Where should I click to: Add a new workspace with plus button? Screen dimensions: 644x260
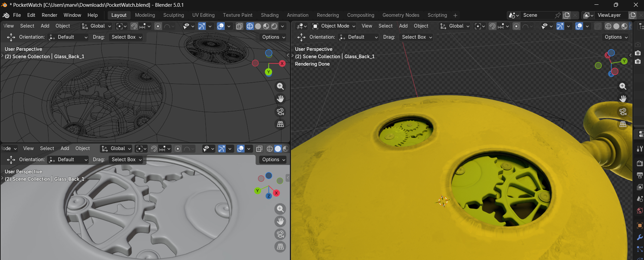[455, 15]
